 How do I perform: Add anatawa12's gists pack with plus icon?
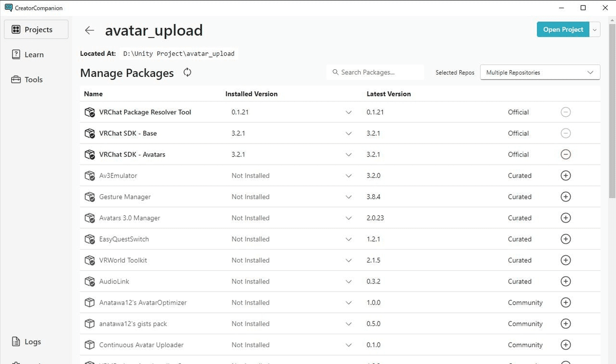pyautogui.click(x=566, y=324)
